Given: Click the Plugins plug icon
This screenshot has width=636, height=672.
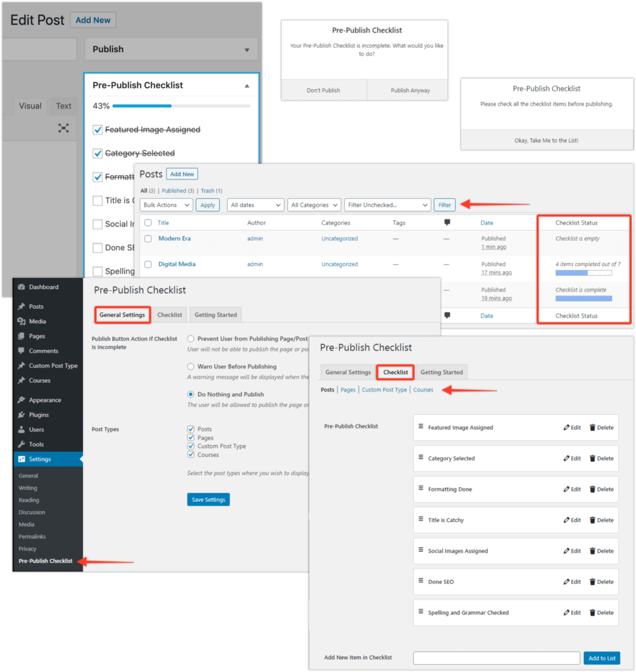Looking at the screenshot, I should click(21, 414).
